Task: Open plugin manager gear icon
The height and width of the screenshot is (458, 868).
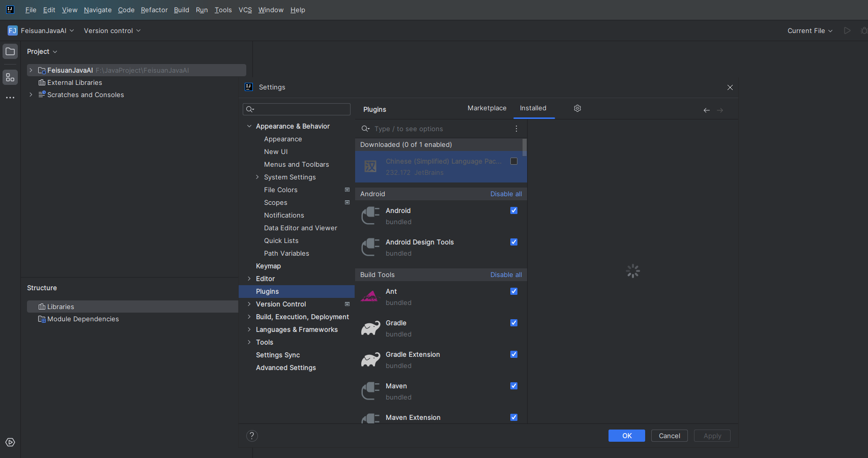Action: point(577,108)
